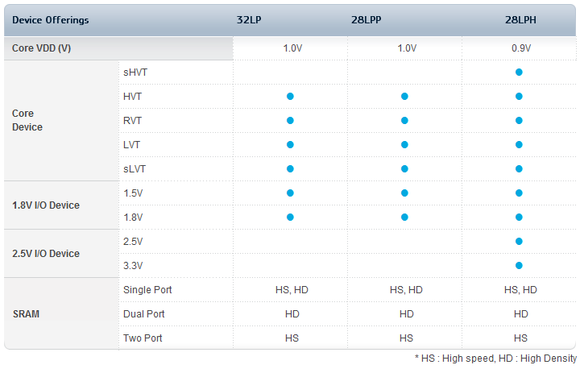Click the 1.5V dot under 32LP
This screenshot has height=369, width=580.
tap(290, 193)
